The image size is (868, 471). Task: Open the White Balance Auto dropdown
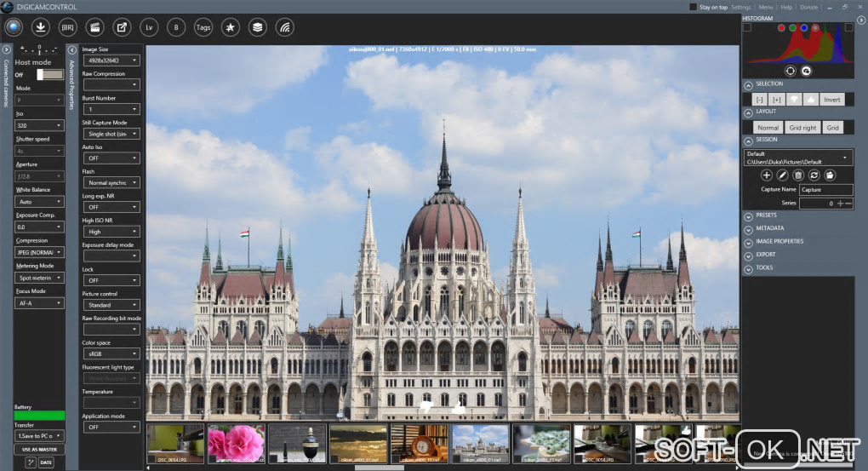(39, 202)
